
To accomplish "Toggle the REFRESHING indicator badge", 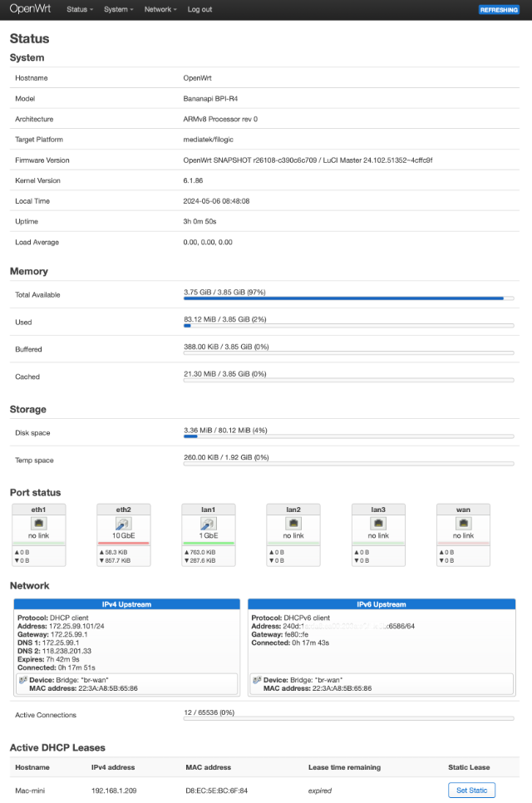I will pos(499,10).
